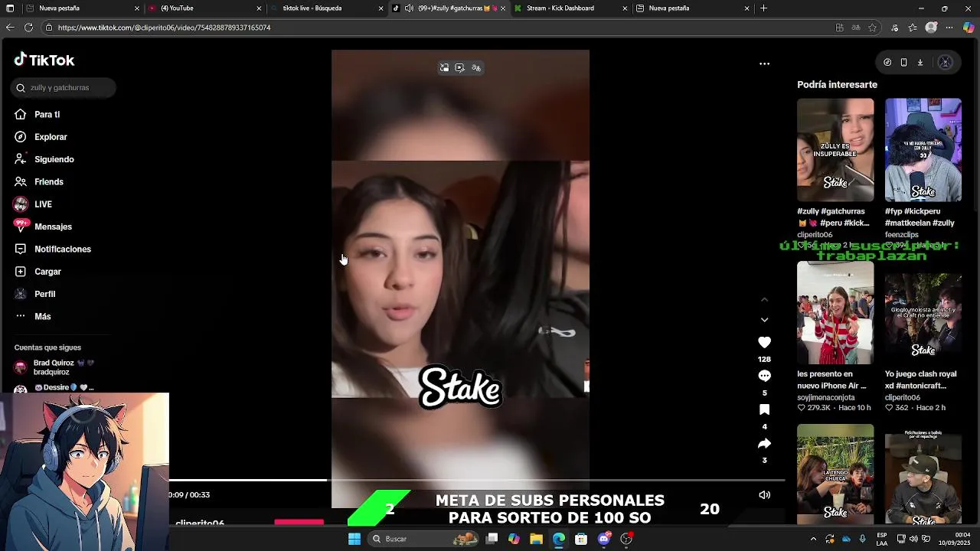Screen dimensions: 980x551
Task: Open the 'Yo juego clash royal' video thumbnail
Action: [923, 313]
